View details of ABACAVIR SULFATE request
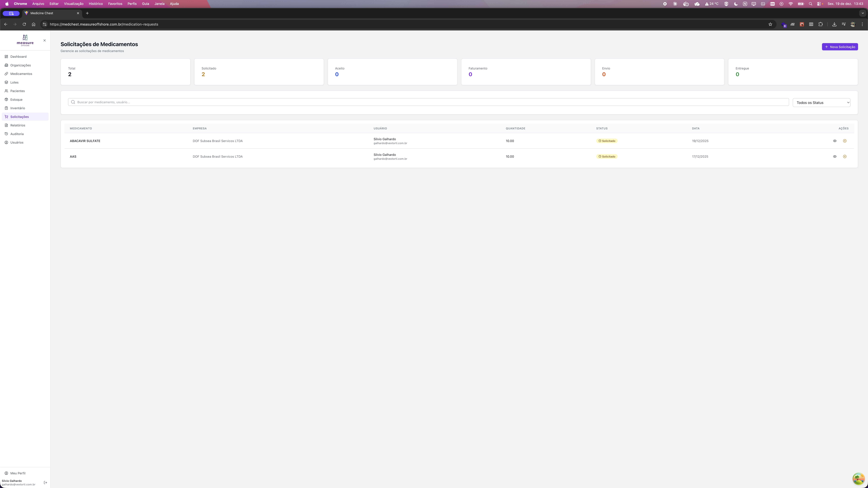The height and width of the screenshot is (488, 868). pos(835,141)
